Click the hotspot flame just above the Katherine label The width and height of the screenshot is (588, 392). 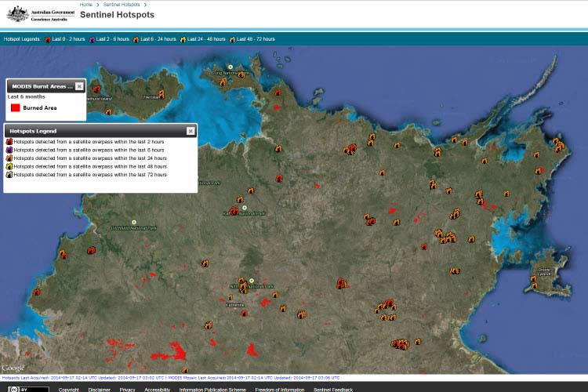(x=230, y=298)
